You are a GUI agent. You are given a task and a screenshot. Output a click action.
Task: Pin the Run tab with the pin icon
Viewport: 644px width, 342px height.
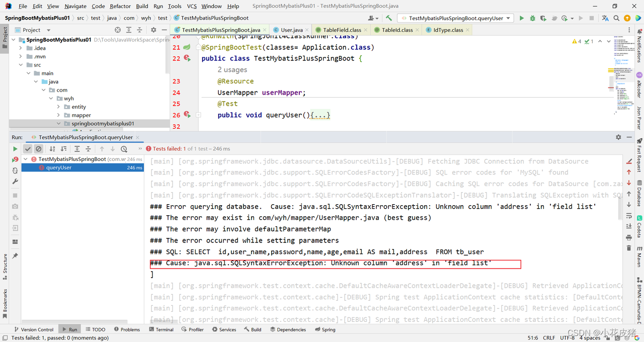pos(15,256)
